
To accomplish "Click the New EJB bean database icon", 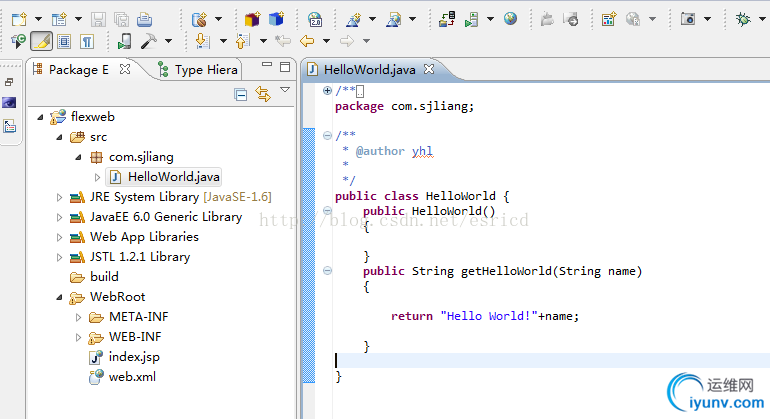I will 199,19.
